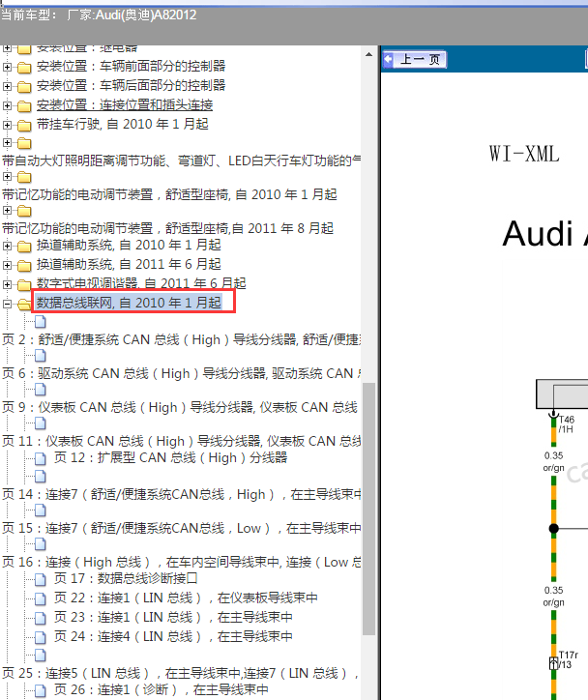Click document icon of 页 17 entry
Viewport: 588px width, 700px height.
[41, 579]
